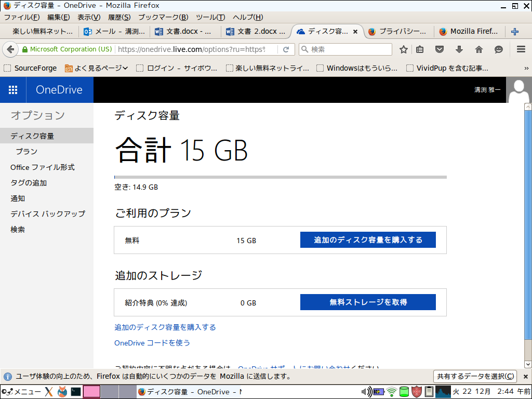This screenshot has width=532, height=399.
Task: Open the ブックマーク(B) menu
Action: pyautogui.click(x=163, y=17)
